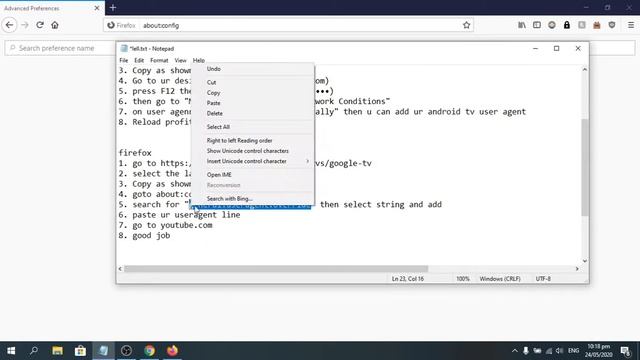Switch to Firefox in taskbar
This screenshot has height=360, width=640.
point(172,351)
